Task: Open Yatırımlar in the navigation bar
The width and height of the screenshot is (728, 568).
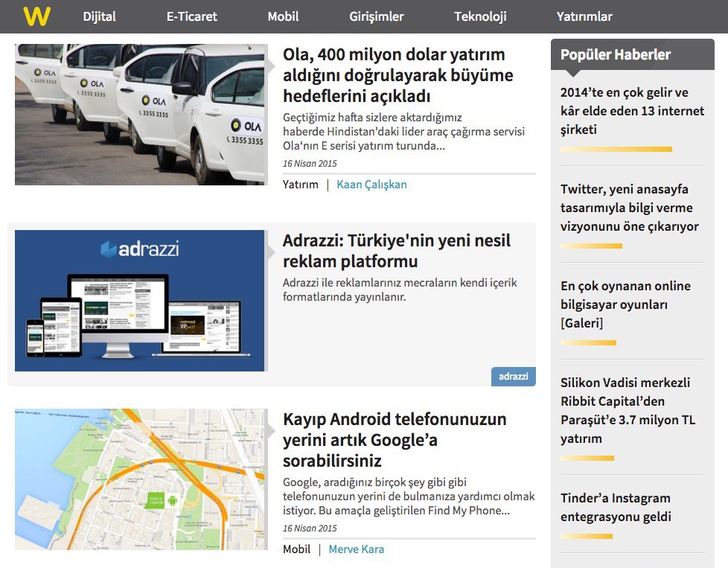Action: (584, 16)
